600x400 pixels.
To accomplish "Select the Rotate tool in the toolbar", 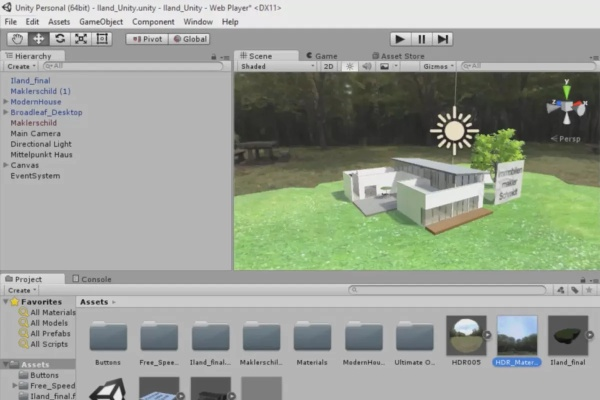I will (x=59, y=39).
